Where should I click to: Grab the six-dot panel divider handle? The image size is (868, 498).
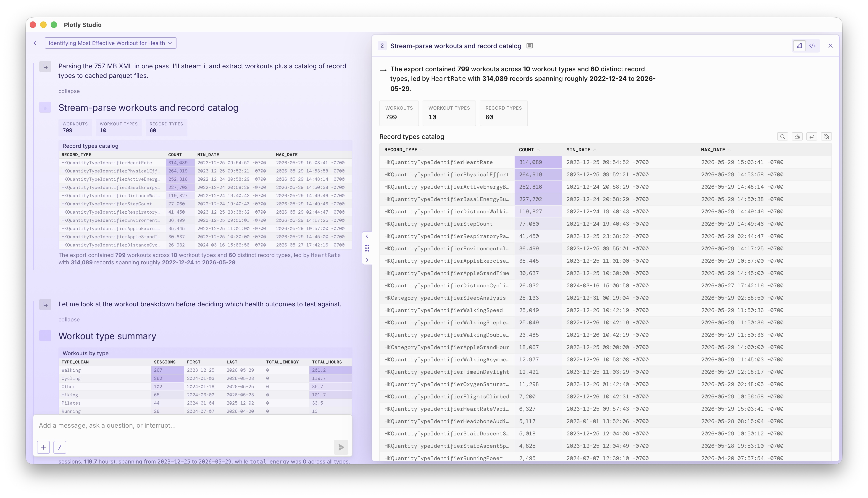point(367,248)
